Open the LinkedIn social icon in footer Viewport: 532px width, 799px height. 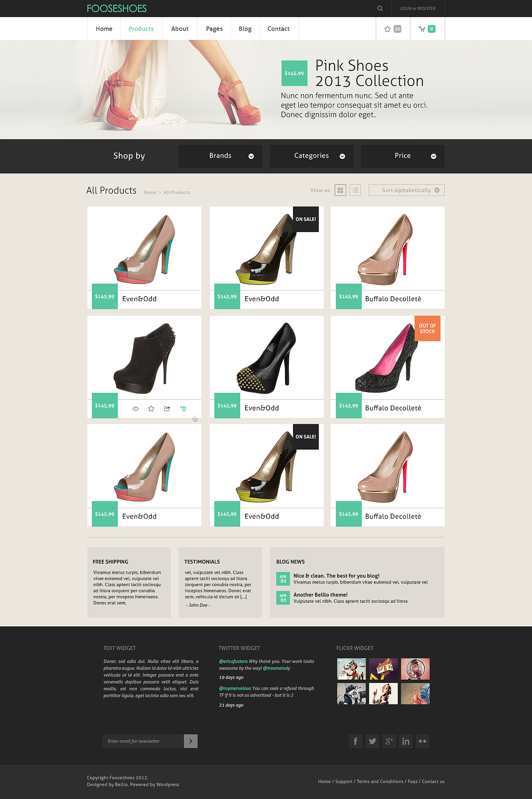click(x=406, y=741)
